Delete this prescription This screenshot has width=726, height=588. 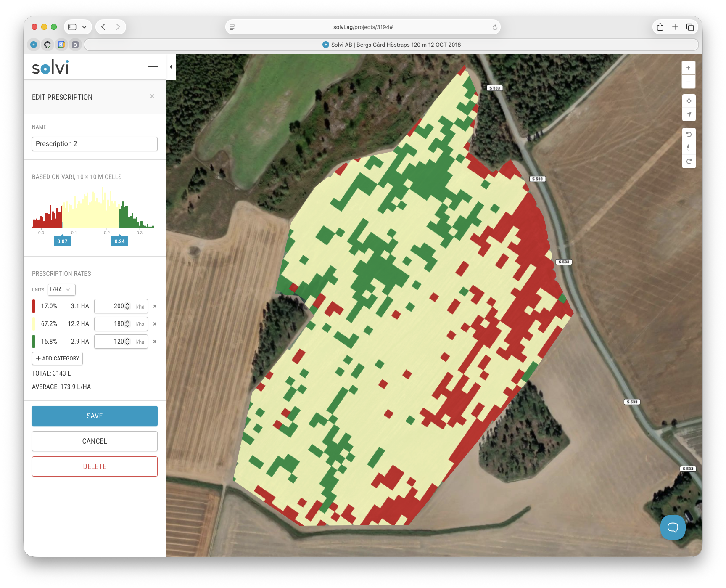pyautogui.click(x=95, y=466)
